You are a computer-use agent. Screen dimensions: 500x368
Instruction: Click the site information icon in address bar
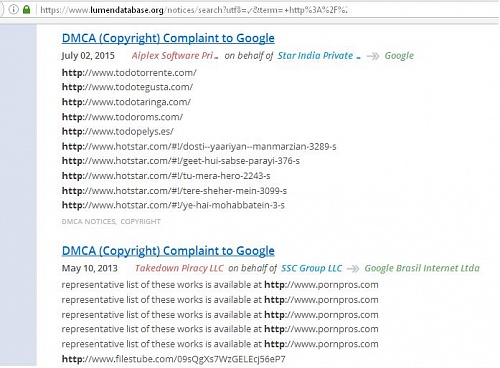tap(13, 10)
